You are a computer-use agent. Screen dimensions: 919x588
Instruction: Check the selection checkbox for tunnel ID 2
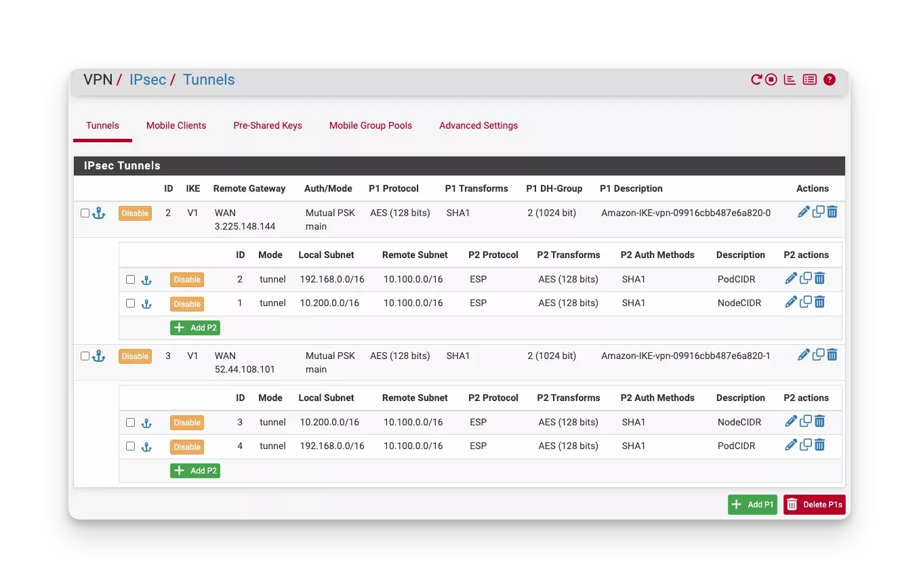point(85,212)
